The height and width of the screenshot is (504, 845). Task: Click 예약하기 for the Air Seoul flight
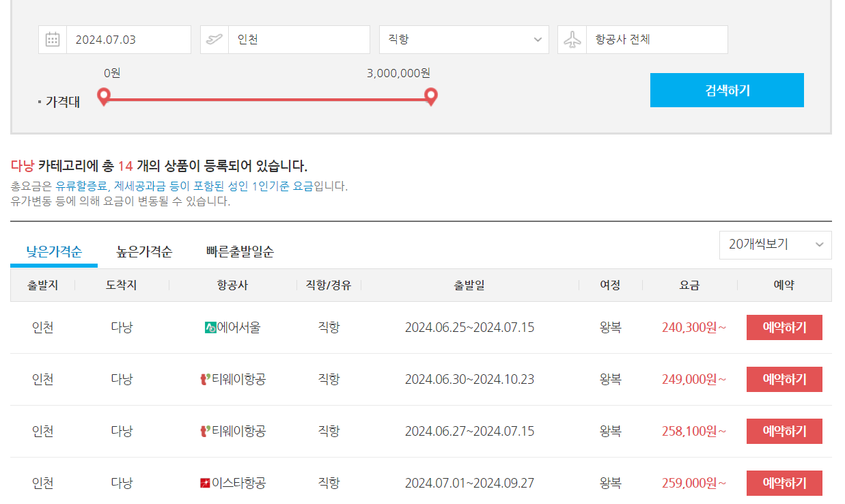(784, 327)
